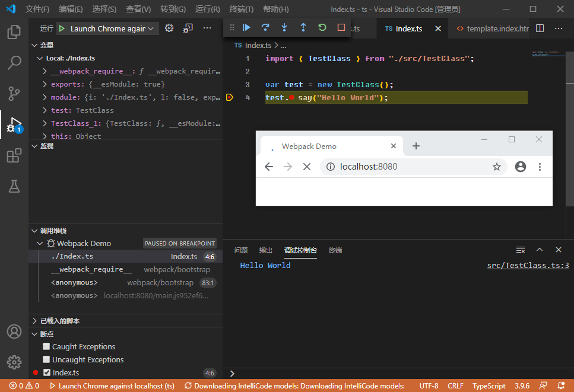This screenshot has width=574, height=392.
Task: Continue debugging from the debug toolbar
Action: 246,27
